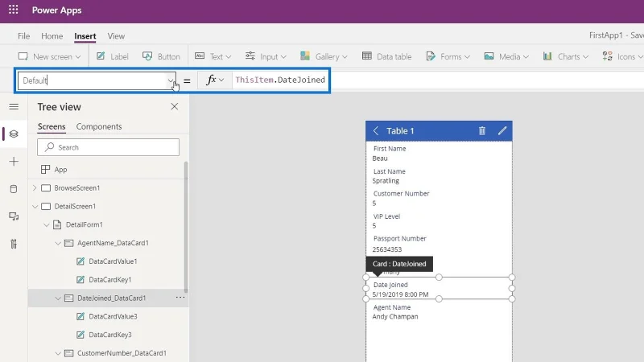Click the Customer Number label
The width and height of the screenshot is (644, 362).
(401, 193)
